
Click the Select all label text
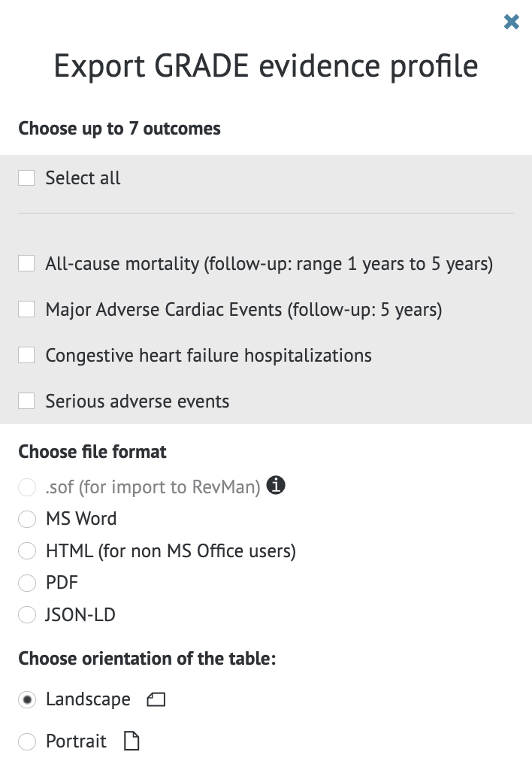pos(83,177)
